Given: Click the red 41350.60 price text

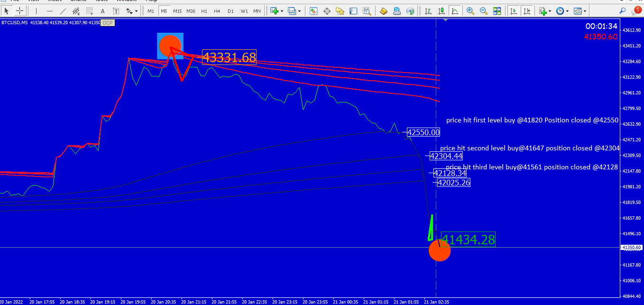Looking at the screenshot, I should 600,37.
